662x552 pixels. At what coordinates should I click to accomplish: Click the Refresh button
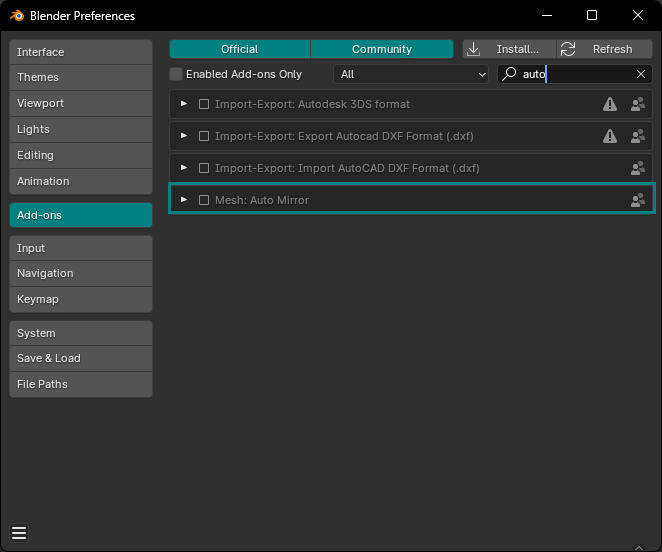point(605,49)
